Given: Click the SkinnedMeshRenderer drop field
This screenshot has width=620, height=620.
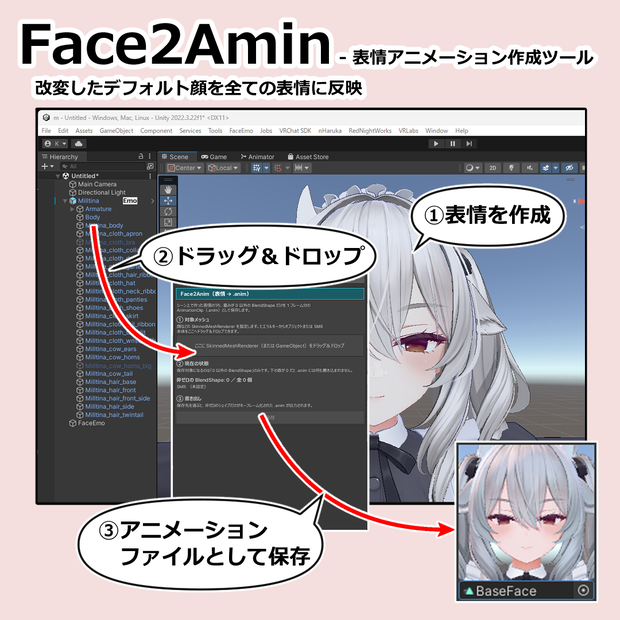Looking at the screenshot, I should (x=270, y=346).
